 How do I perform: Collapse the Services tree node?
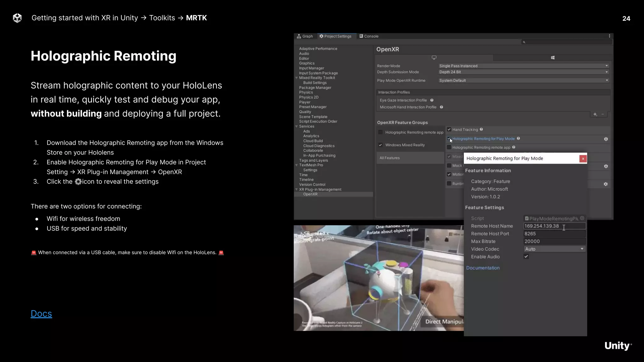tap(297, 126)
